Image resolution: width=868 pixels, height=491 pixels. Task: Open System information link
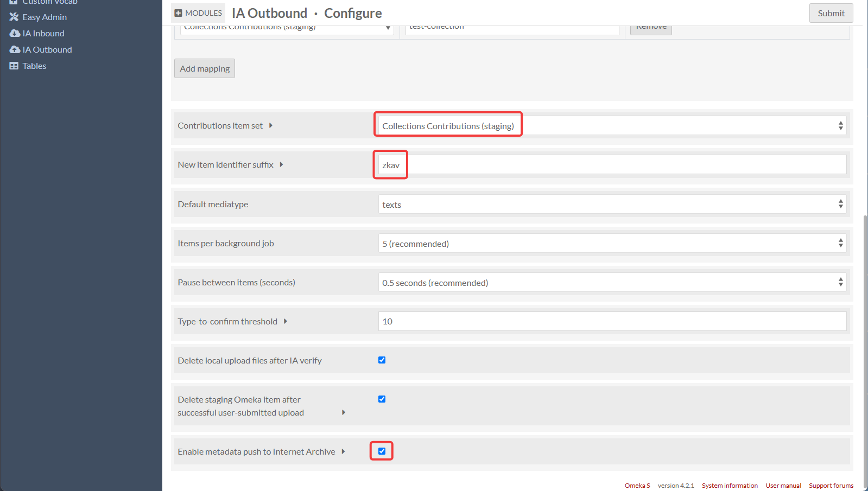coord(730,486)
